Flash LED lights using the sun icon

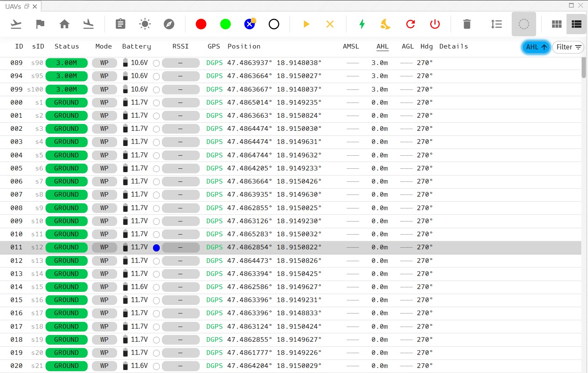[x=145, y=24]
